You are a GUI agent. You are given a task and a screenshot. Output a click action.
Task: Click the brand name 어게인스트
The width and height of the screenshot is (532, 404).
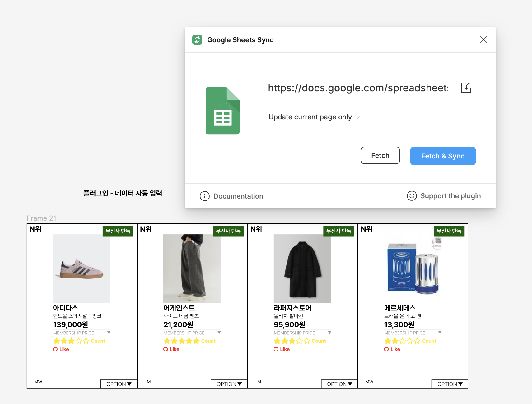[179, 308]
